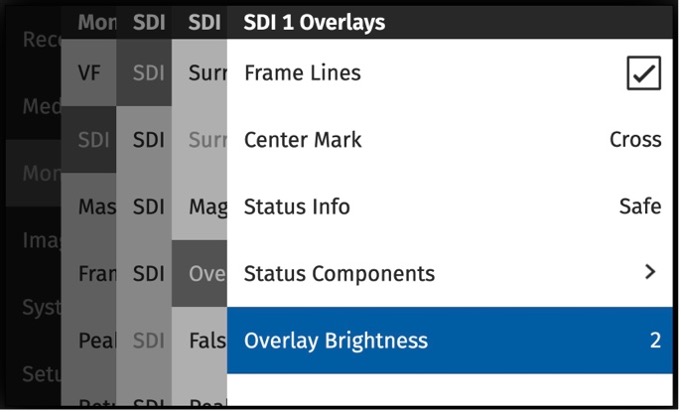Click the SDI 1 Overlays title header
Viewport: 681px width, 412px height.
coord(314,22)
